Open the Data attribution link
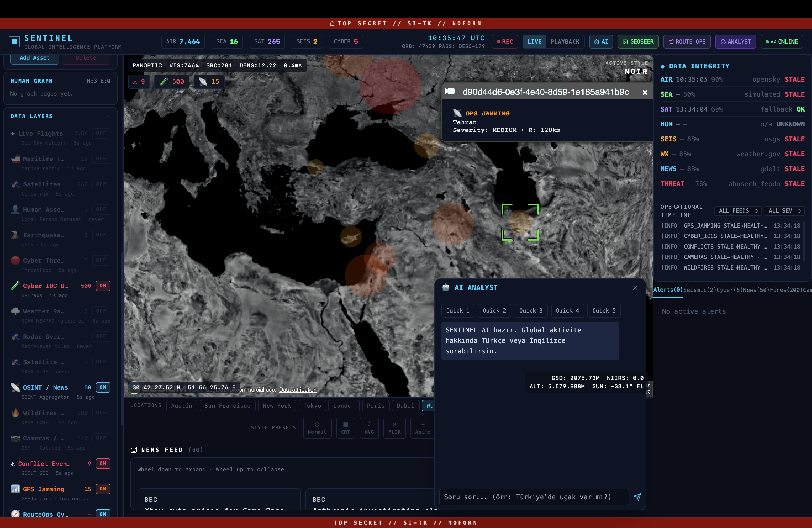Image resolution: width=812 pixels, height=528 pixels. (297, 390)
